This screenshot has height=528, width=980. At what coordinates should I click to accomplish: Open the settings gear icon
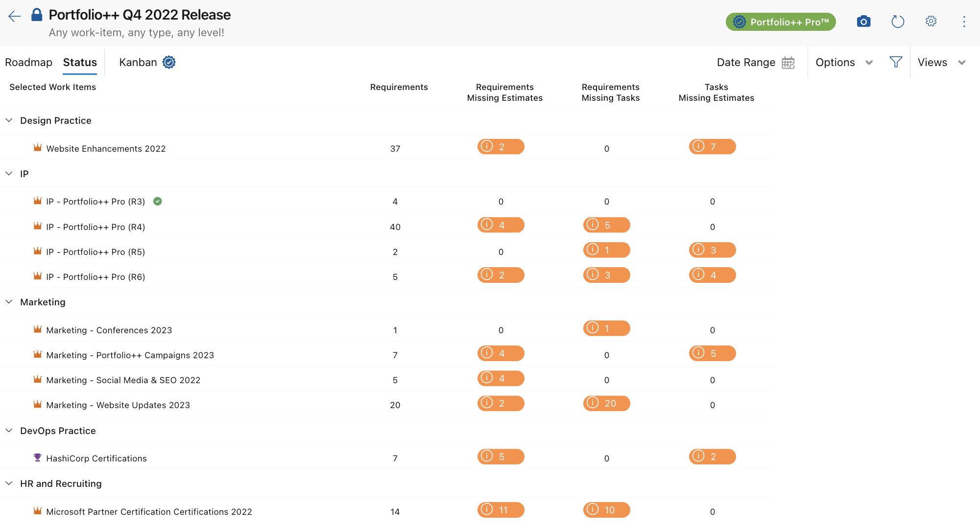pyautogui.click(x=931, y=22)
